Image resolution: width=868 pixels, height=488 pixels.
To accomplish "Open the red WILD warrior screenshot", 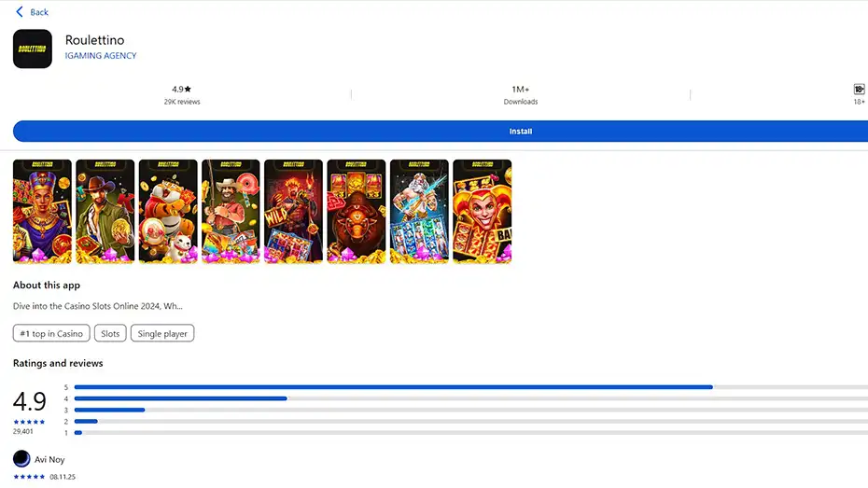I will (293, 212).
